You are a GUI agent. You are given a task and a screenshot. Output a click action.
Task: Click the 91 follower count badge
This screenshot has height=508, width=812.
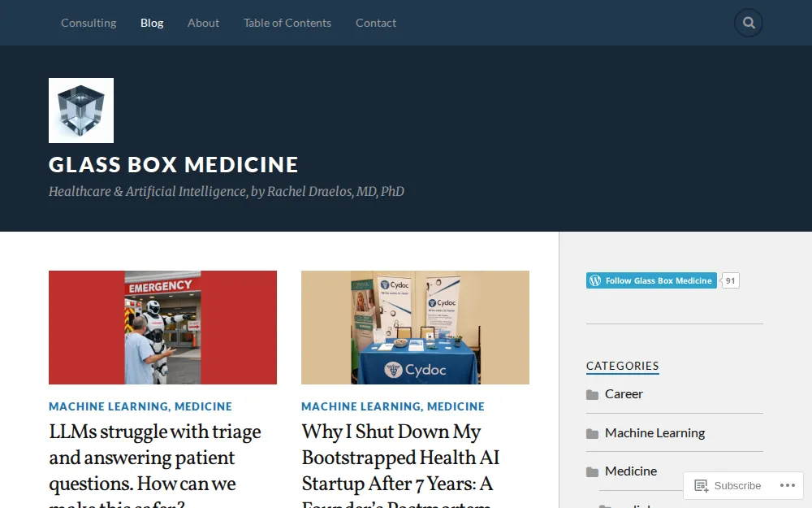click(729, 280)
